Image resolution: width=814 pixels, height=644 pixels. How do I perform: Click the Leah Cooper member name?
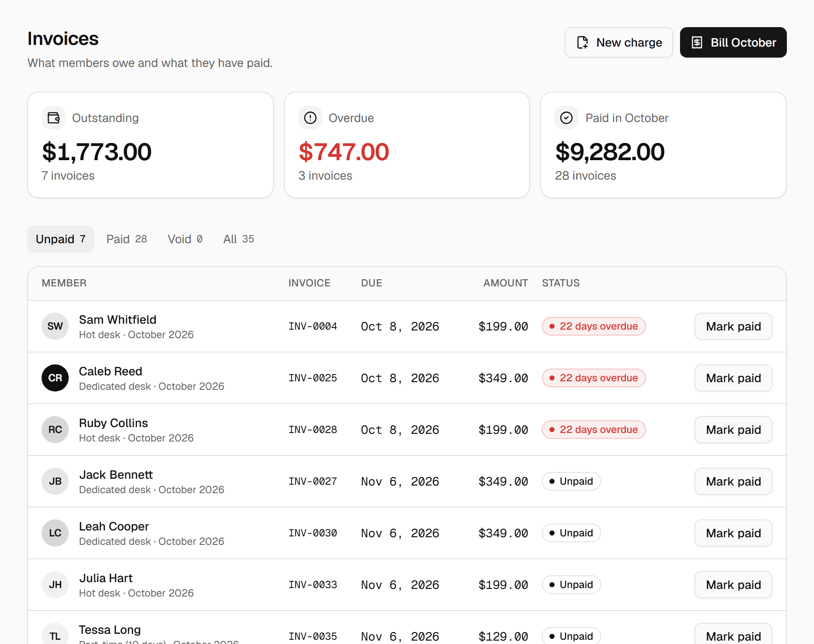[x=114, y=526]
